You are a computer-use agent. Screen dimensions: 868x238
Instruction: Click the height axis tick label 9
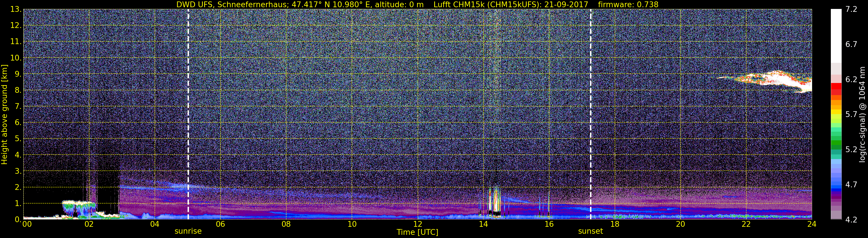[x=18, y=74]
